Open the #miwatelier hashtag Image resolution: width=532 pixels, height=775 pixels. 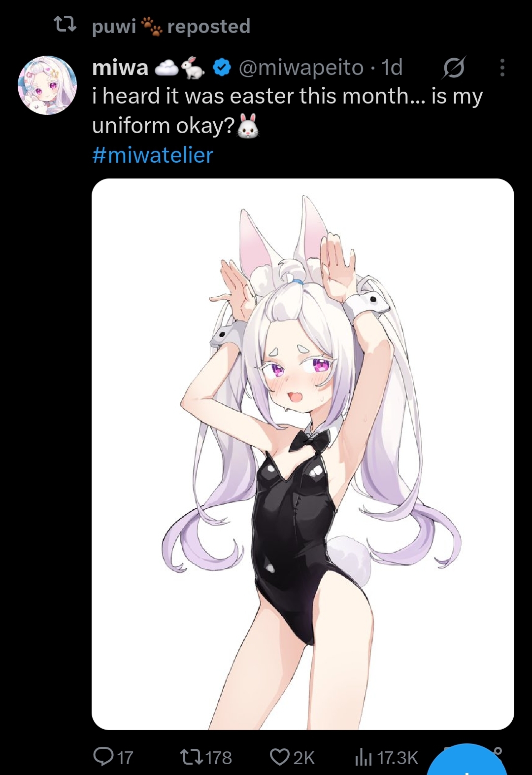(x=153, y=155)
